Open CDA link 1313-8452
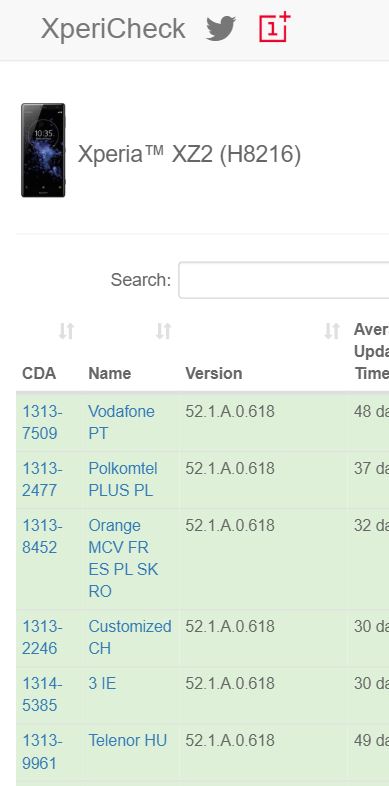 42,536
